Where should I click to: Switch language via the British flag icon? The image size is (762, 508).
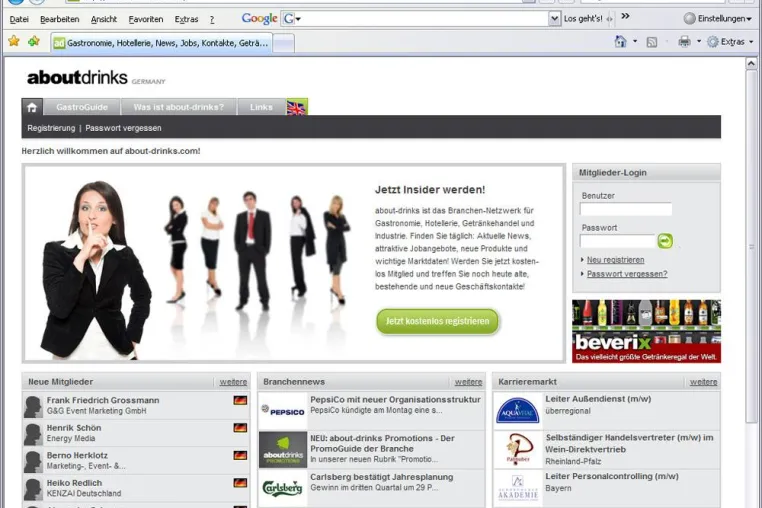coord(296,107)
